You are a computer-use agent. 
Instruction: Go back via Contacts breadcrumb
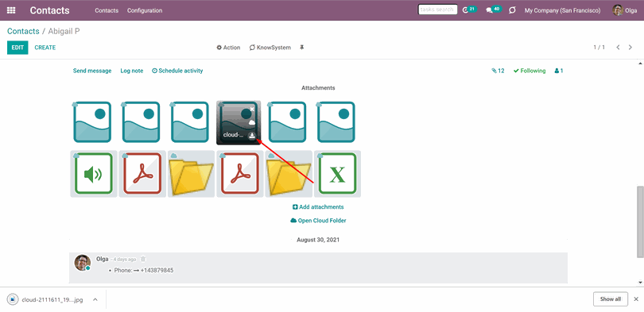pos(23,31)
